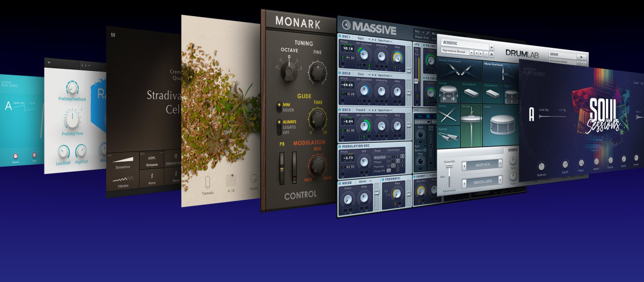Click the Modulation OSC pitch value -3.73

[x=347, y=158]
